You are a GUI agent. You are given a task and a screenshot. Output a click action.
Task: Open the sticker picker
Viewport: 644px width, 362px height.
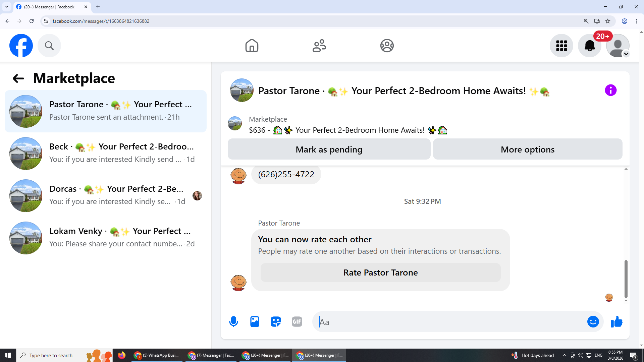point(276,322)
